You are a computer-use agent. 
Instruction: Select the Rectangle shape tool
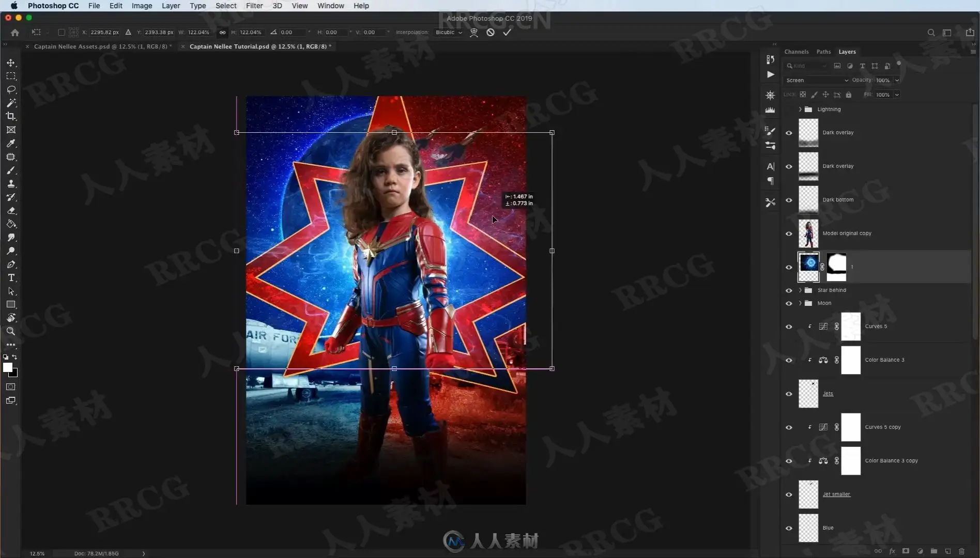[11, 304]
